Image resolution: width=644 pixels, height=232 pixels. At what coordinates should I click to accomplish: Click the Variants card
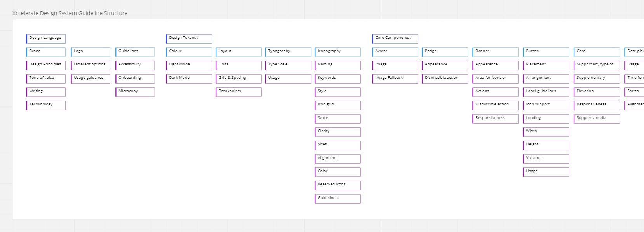click(546, 159)
